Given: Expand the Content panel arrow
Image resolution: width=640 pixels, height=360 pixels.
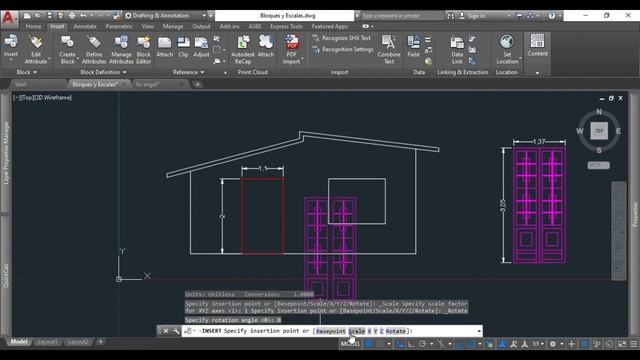Looking at the screenshot, I should [x=537, y=73].
